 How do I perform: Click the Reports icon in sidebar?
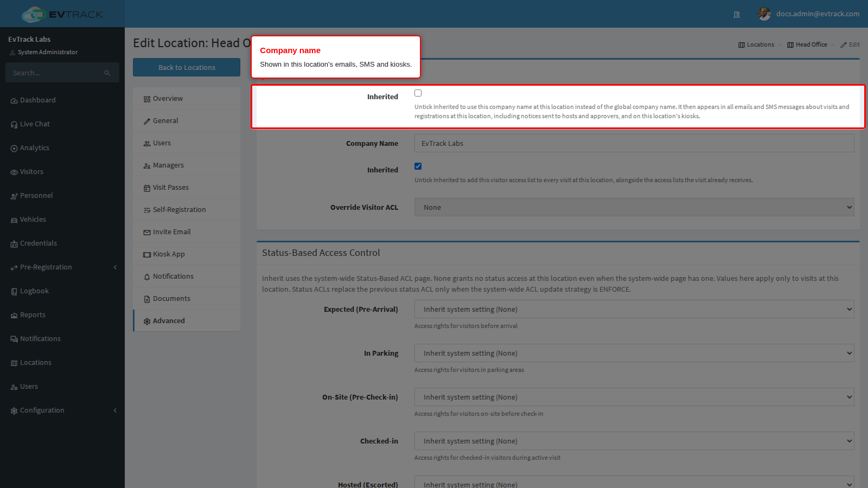coord(14,316)
